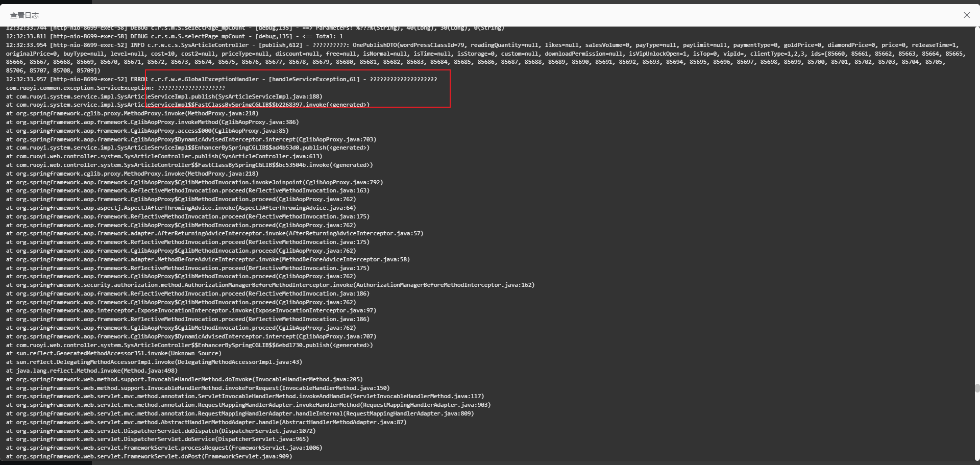This screenshot has width=980, height=465.
Task: Click the invokeForRequest InvocableHandlerMethod.java:150 frame
Action: coord(198,388)
